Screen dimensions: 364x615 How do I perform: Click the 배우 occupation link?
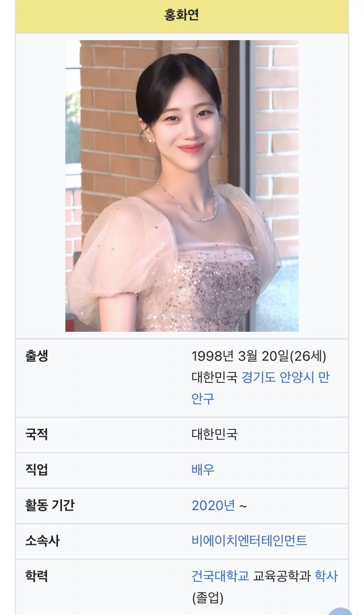point(203,470)
